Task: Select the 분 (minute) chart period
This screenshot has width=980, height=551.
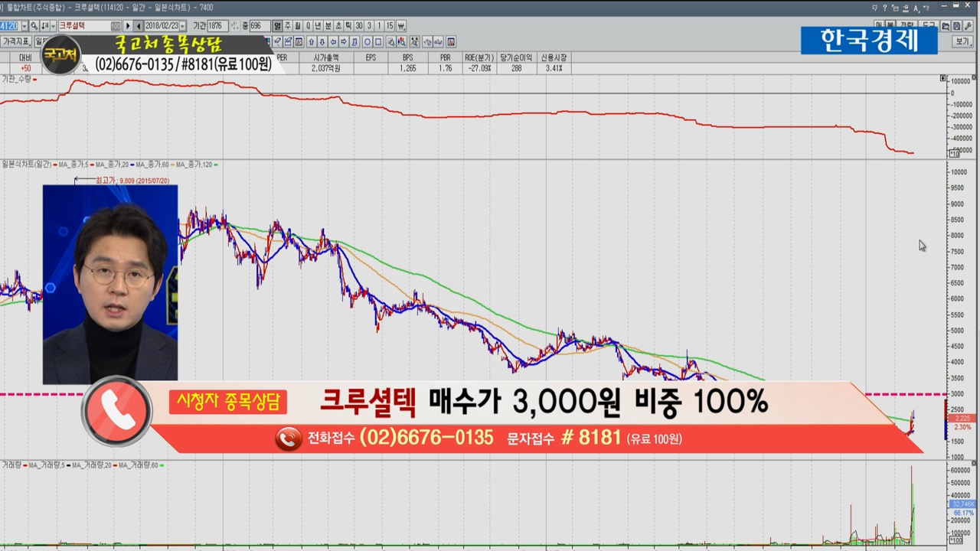Action: [x=328, y=26]
